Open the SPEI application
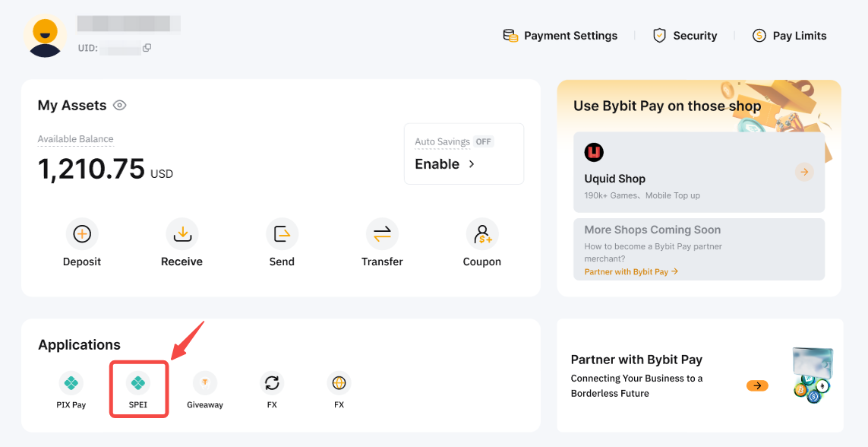This screenshot has height=447, width=868. tap(138, 382)
